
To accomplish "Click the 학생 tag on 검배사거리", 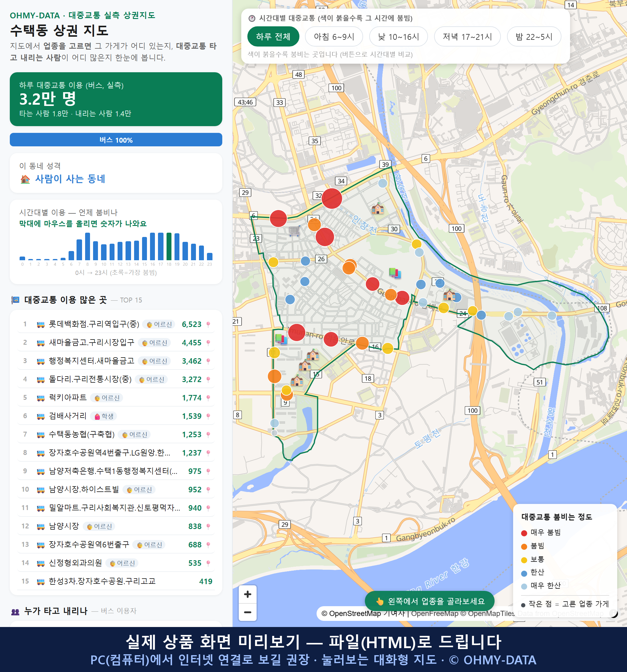I will pyautogui.click(x=104, y=416).
